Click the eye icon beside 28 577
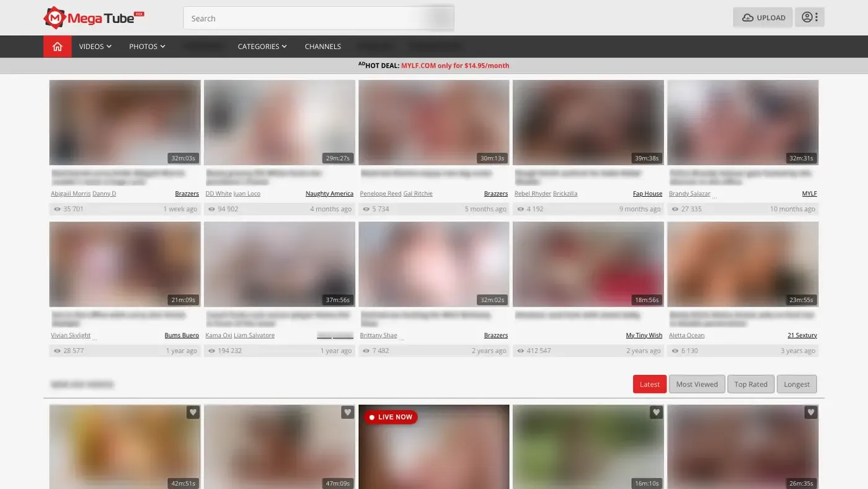The height and width of the screenshot is (489, 868). (x=57, y=351)
